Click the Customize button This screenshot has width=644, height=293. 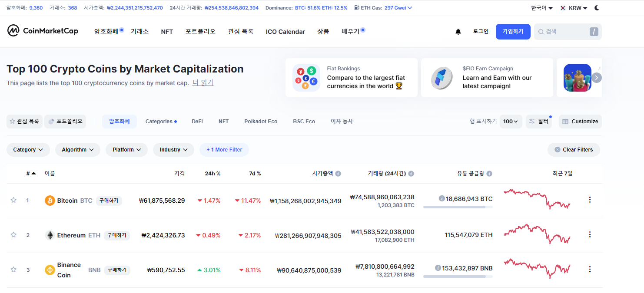(580, 122)
